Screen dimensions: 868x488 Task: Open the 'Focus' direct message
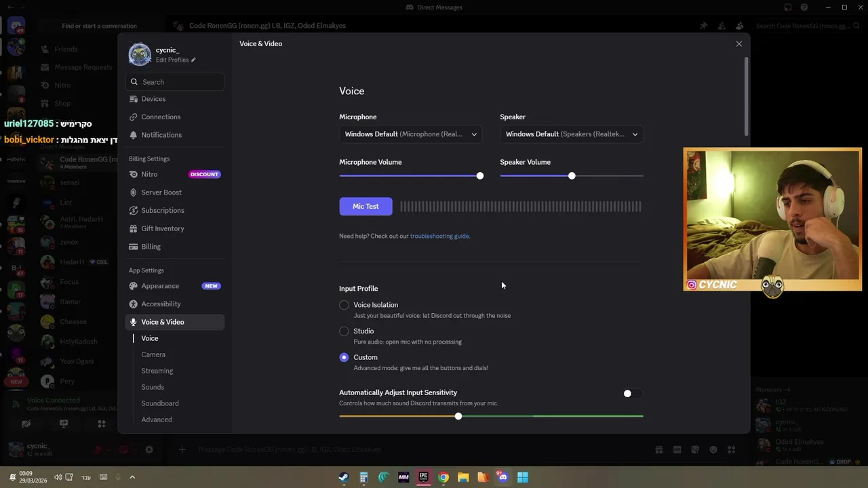68,282
